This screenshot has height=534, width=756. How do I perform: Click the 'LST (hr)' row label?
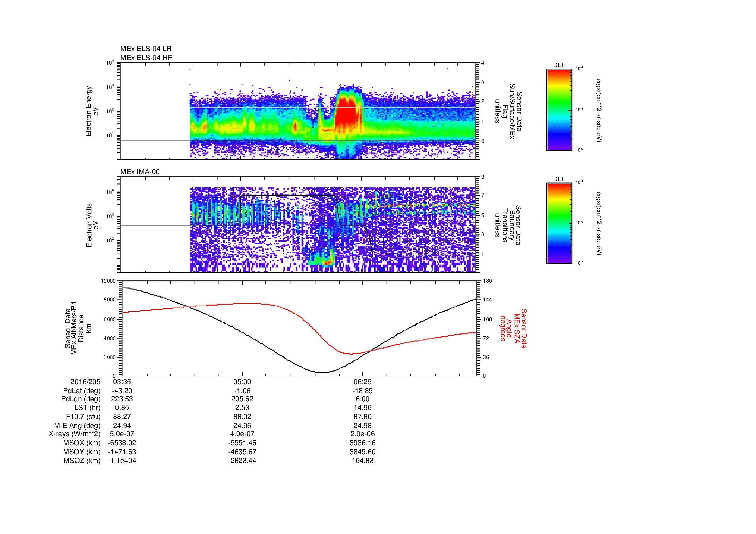pyautogui.click(x=87, y=408)
